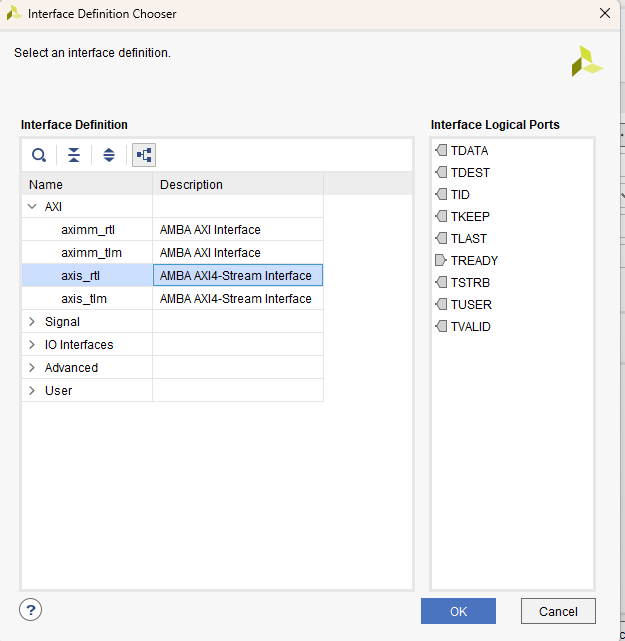Click the IO Interfaces label
This screenshot has height=641, width=625.
point(79,345)
